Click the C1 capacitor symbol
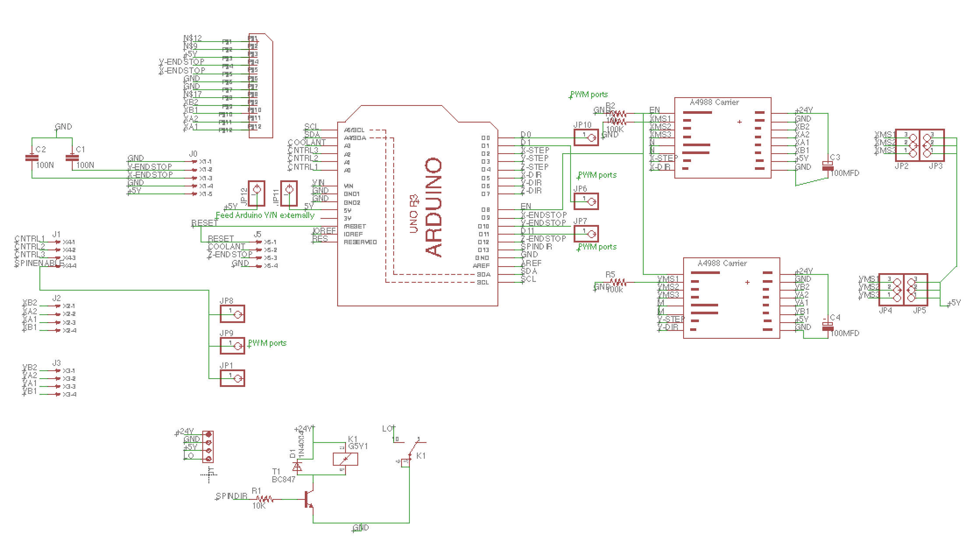The image size is (980, 548). point(72,158)
